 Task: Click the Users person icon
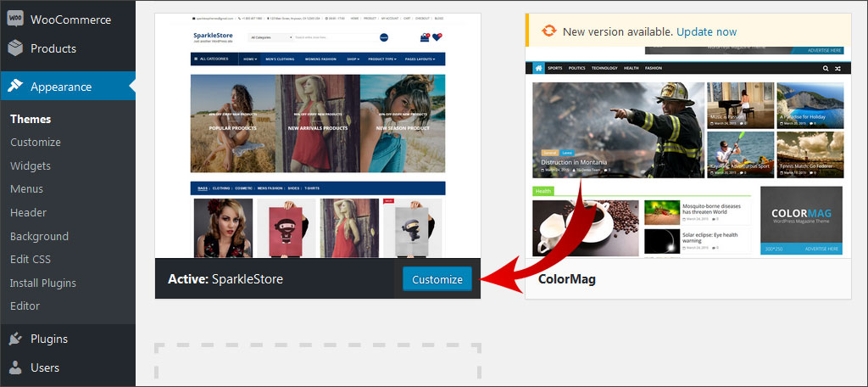pos(15,367)
